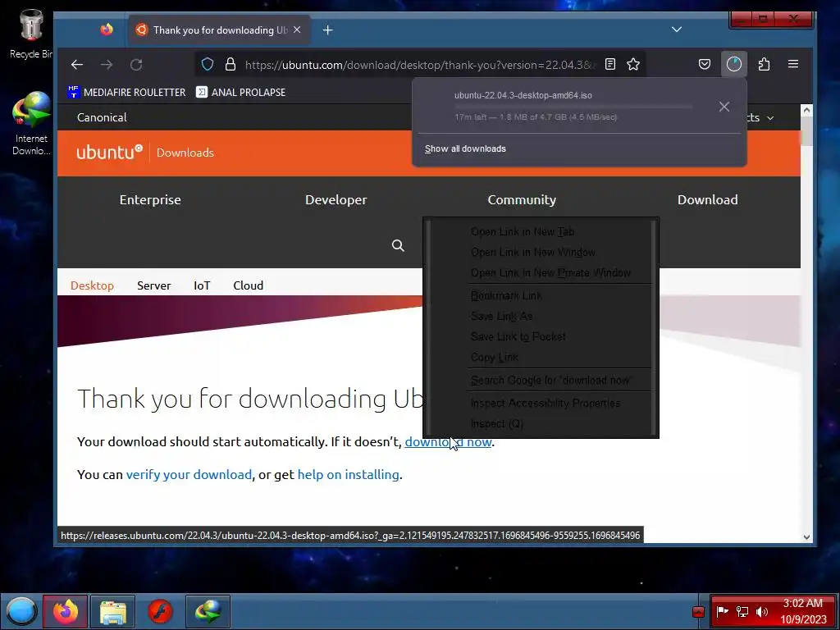Screen dimensions: 840x630
Task: Click the ubuntu logo
Action: (x=109, y=152)
